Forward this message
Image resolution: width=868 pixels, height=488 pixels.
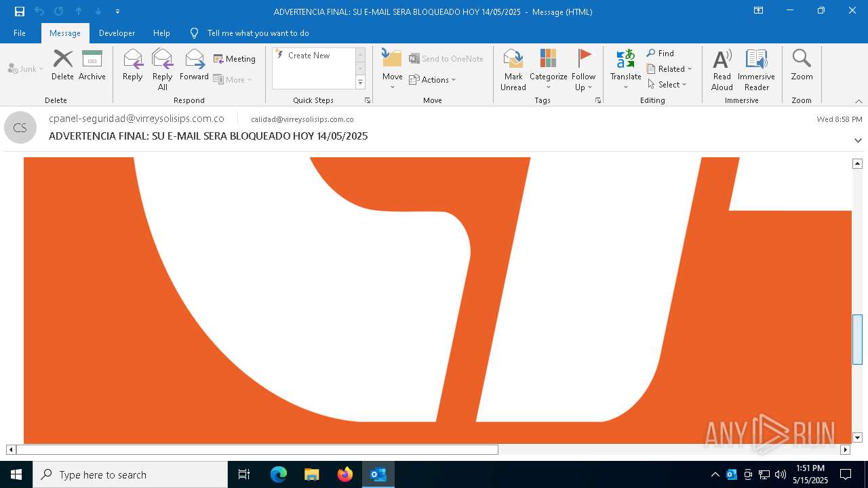(x=194, y=65)
